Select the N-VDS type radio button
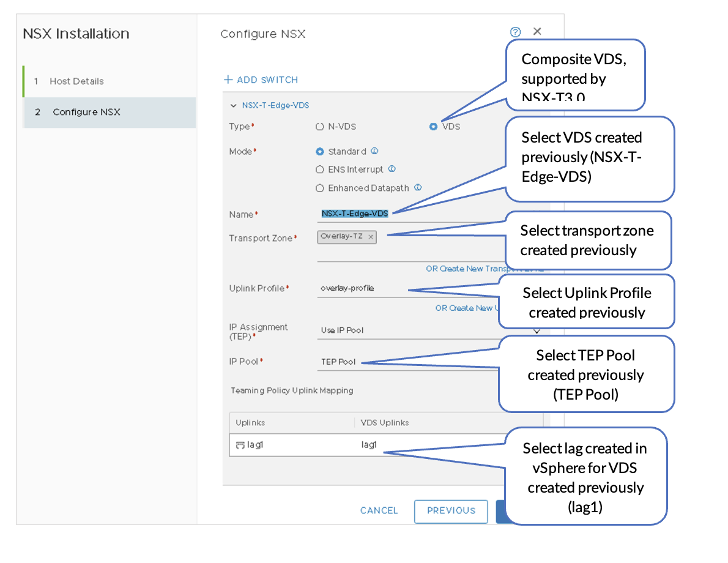728x563 pixels. point(319,127)
